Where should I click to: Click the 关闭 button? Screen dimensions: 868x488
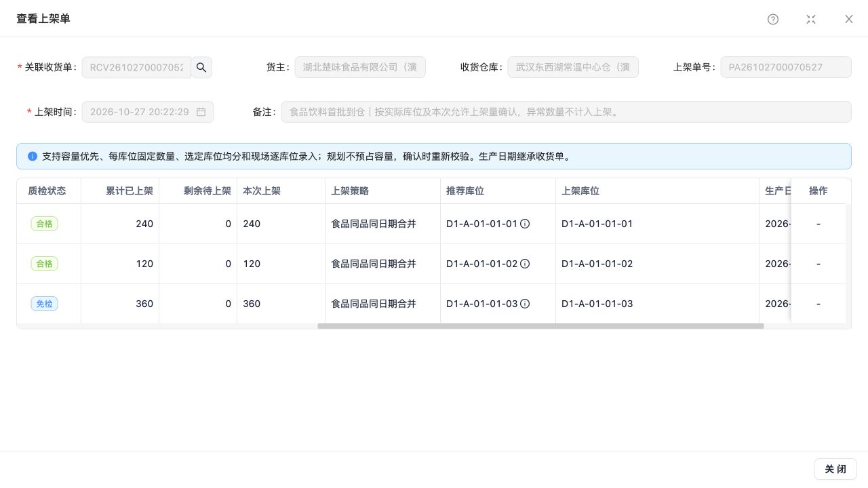[x=835, y=469]
